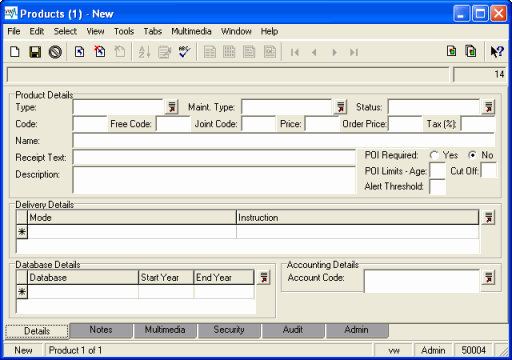The height and width of the screenshot is (360, 512).
Task: Switch to the Security tab
Action: tap(229, 330)
